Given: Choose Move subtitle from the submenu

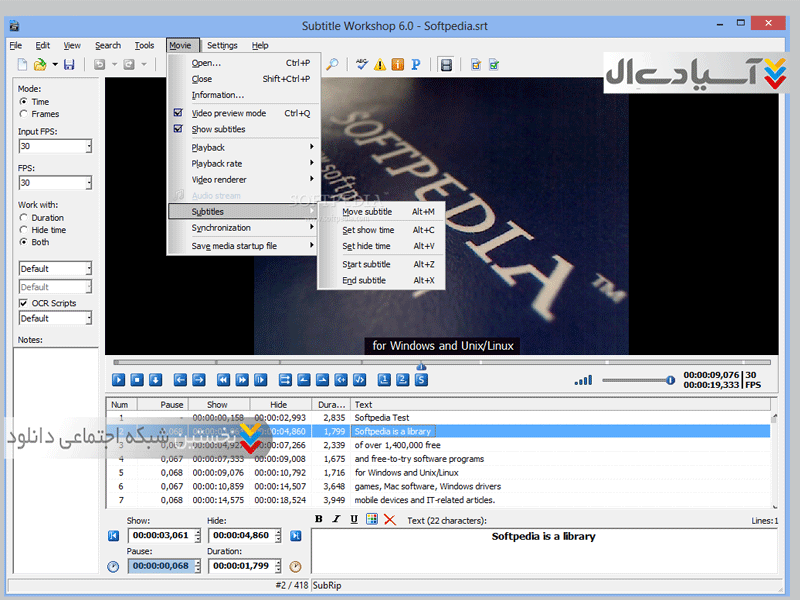Looking at the screenshot, I should (x=368, y=212).
